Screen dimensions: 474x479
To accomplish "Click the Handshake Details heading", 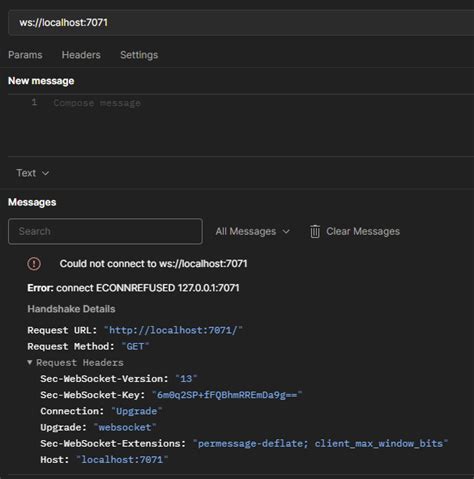I will tap(71, 309).
